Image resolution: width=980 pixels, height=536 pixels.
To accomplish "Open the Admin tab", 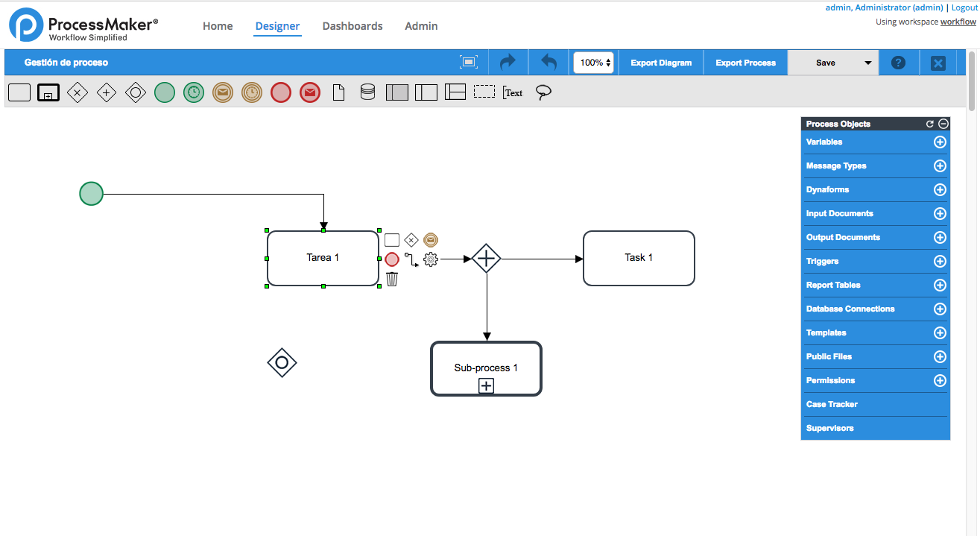I will pyautogui.click(x=421, y=26).
